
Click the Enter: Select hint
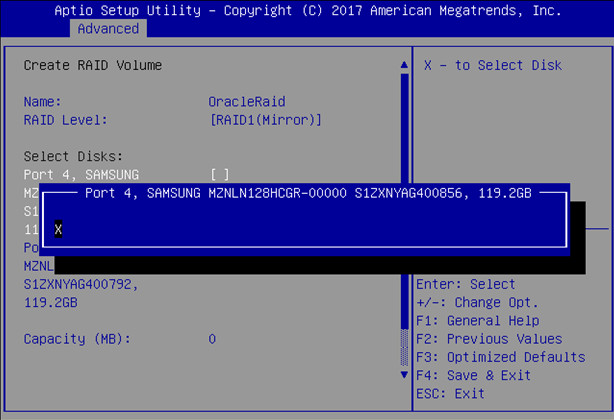click(x=466, y=284)
